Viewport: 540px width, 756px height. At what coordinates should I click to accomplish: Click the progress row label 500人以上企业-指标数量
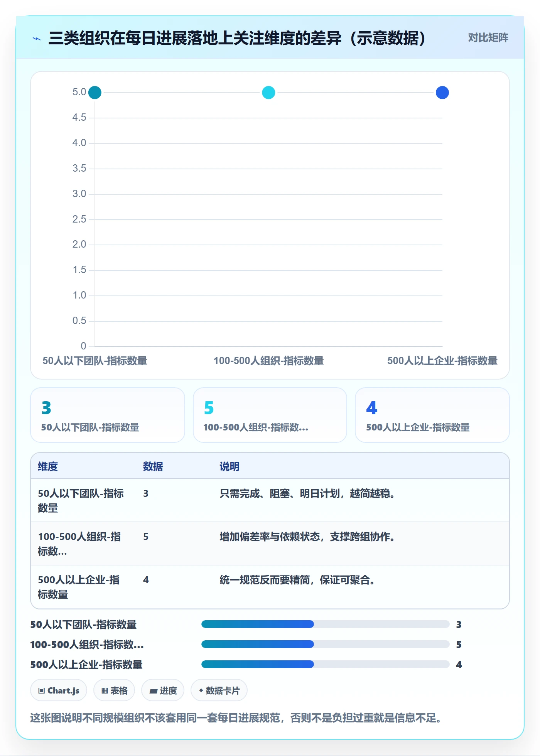(86, 665)
